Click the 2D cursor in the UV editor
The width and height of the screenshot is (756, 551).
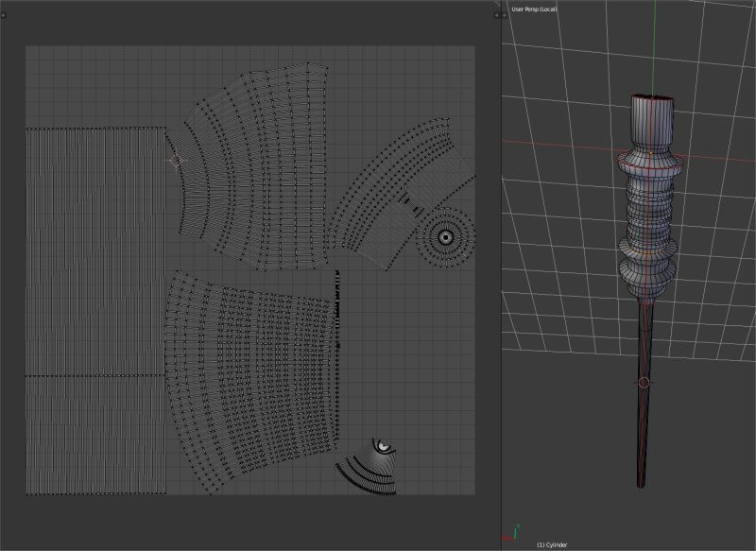click(174, 160)
